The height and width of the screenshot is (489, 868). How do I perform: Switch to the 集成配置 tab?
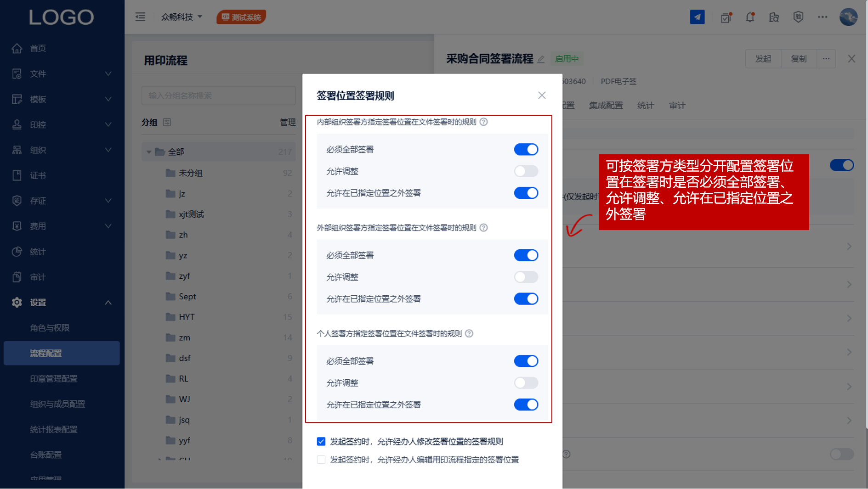pos(606,106)
